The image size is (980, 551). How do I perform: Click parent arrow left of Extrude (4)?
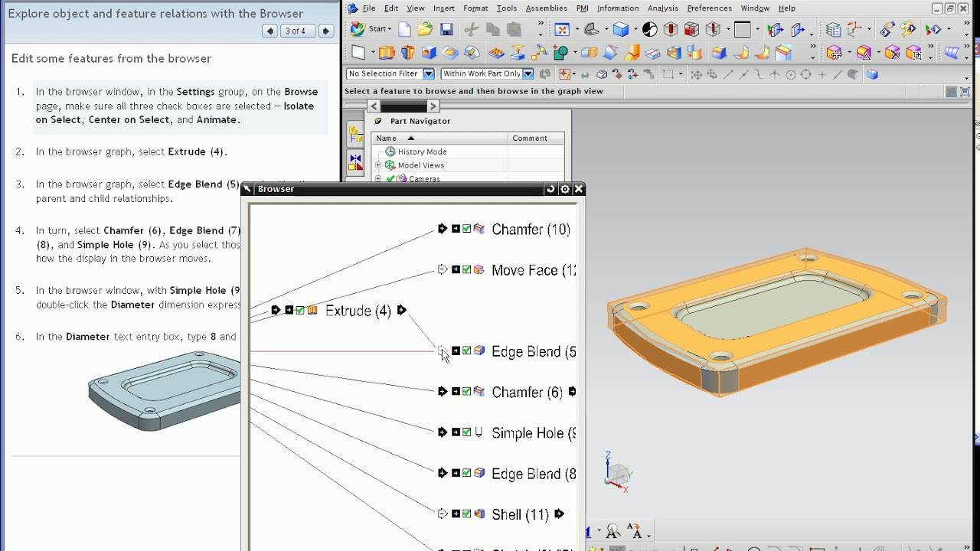tap(276, 310)
